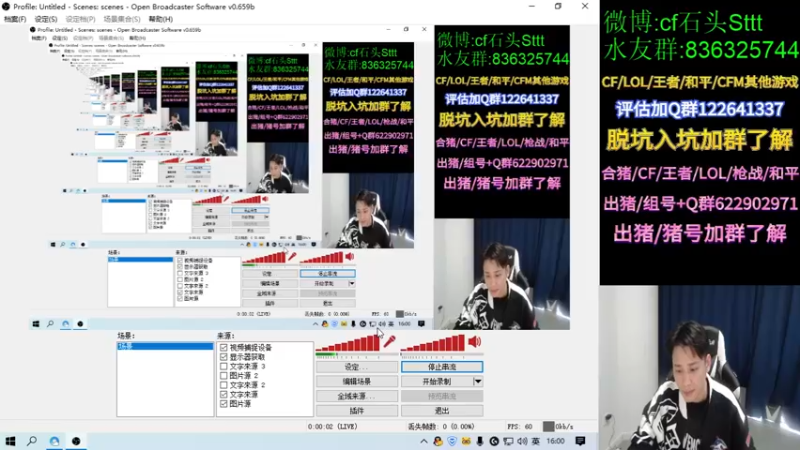Image resolution: width=800 pixels, height=450 pixels.
Task: Enable the 文字来源 3 source
Action: click(223, 366)
